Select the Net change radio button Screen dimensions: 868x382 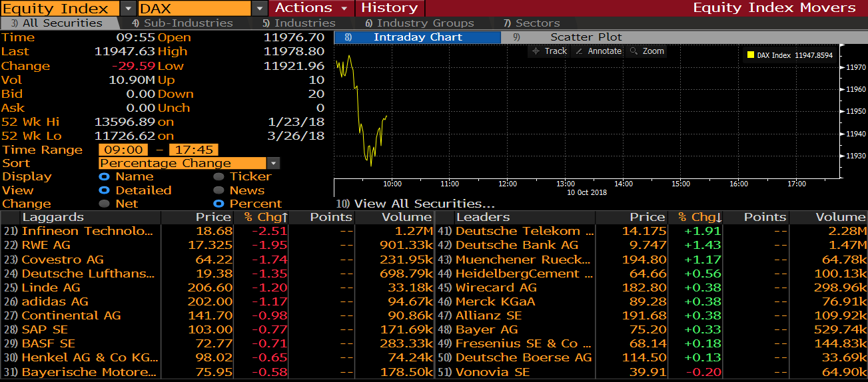104,204
